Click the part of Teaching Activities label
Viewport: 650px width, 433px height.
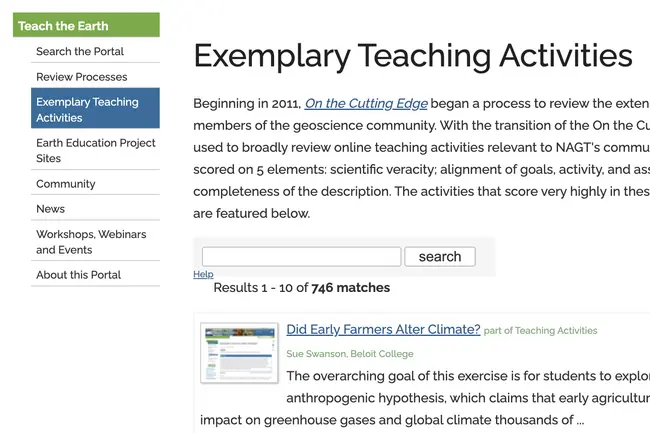coord(540,331)
